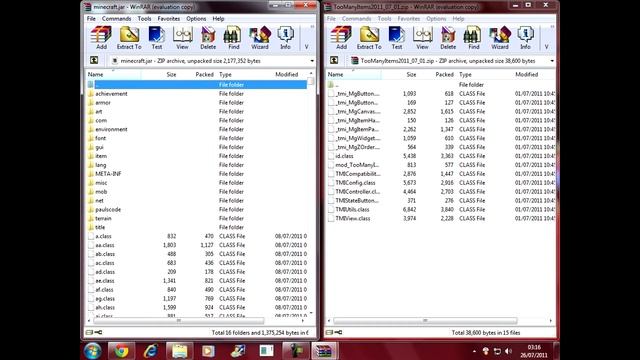Click View icon in minecraft.jar window
The height and width of the screenshot is (360, 640).
pyautogui.click(x=182, y=38)
